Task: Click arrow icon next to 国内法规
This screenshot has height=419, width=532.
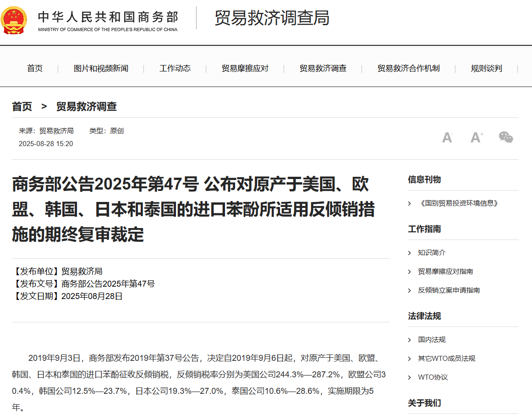Action: (x=410, y=340)
